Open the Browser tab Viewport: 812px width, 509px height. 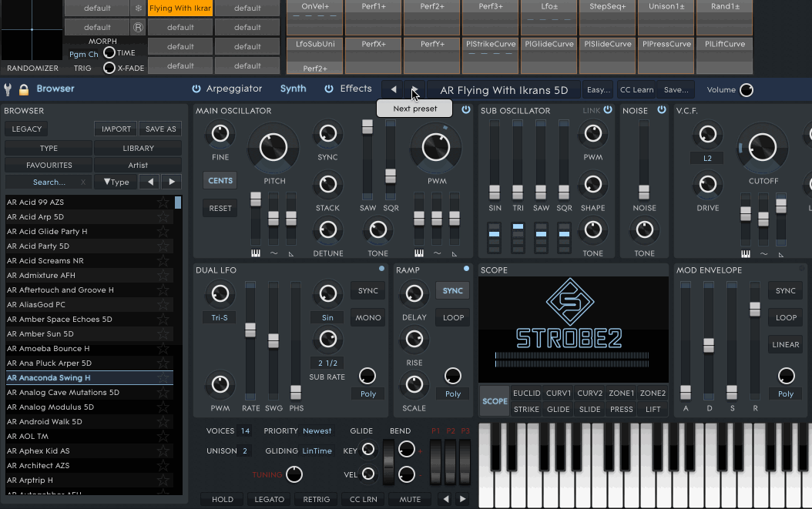coord(55,89)
